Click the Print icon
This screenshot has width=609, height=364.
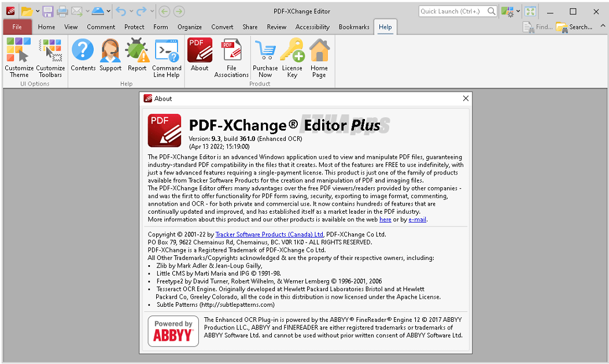62,12
